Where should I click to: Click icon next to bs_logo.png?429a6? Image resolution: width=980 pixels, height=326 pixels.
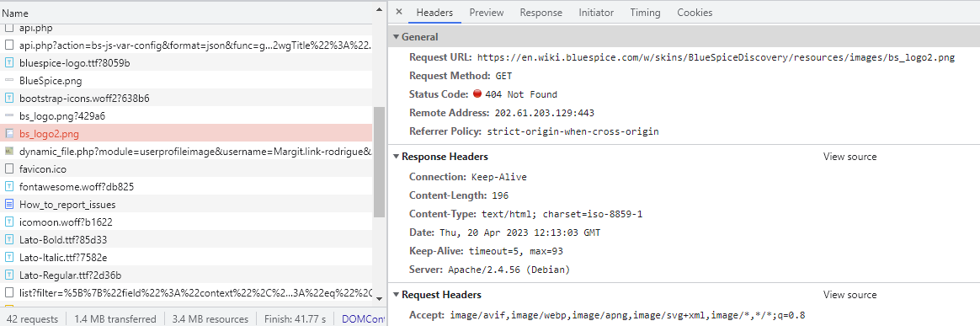9,115
